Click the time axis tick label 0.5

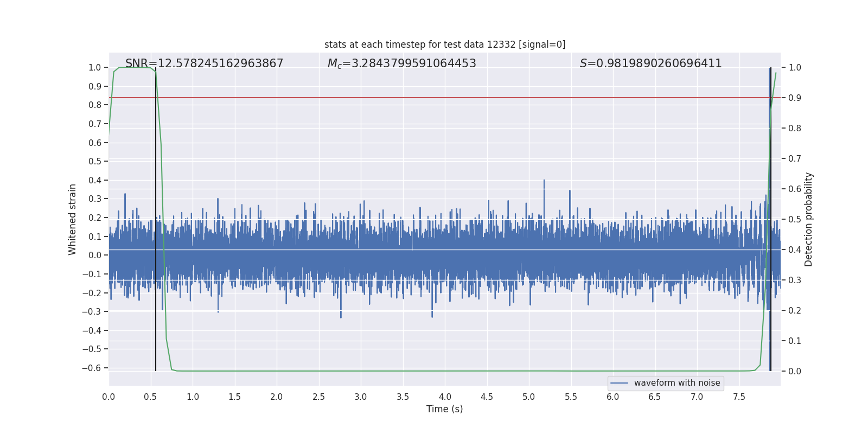151,397
